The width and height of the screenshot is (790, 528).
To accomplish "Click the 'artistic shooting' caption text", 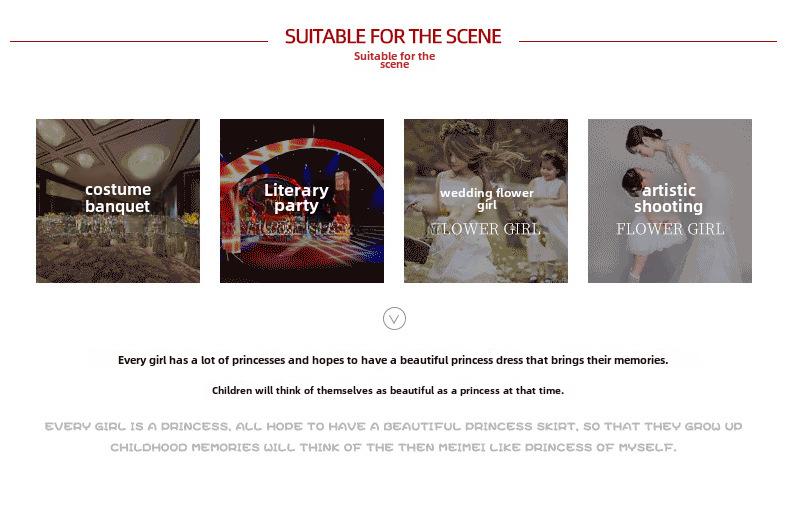I will [669, 198].
